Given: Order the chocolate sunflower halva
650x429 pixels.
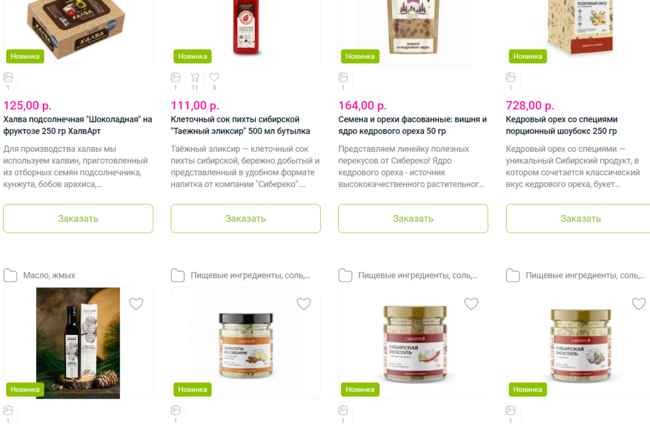Looking at the screenshot, I should tap(78, 218).
